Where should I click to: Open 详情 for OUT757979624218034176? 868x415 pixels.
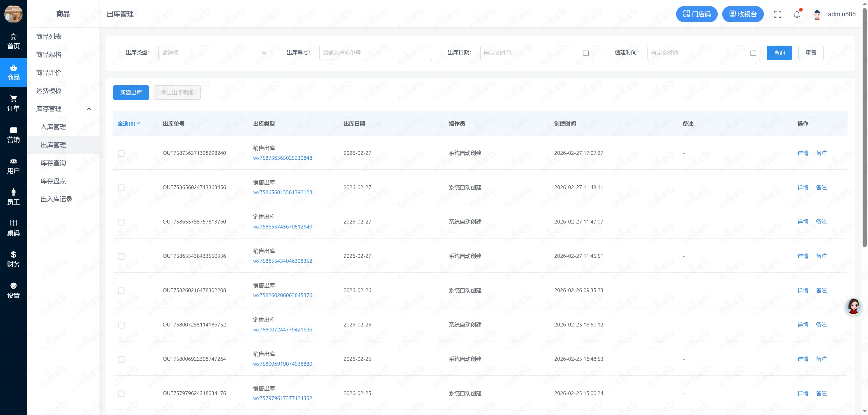pos(803,394)
